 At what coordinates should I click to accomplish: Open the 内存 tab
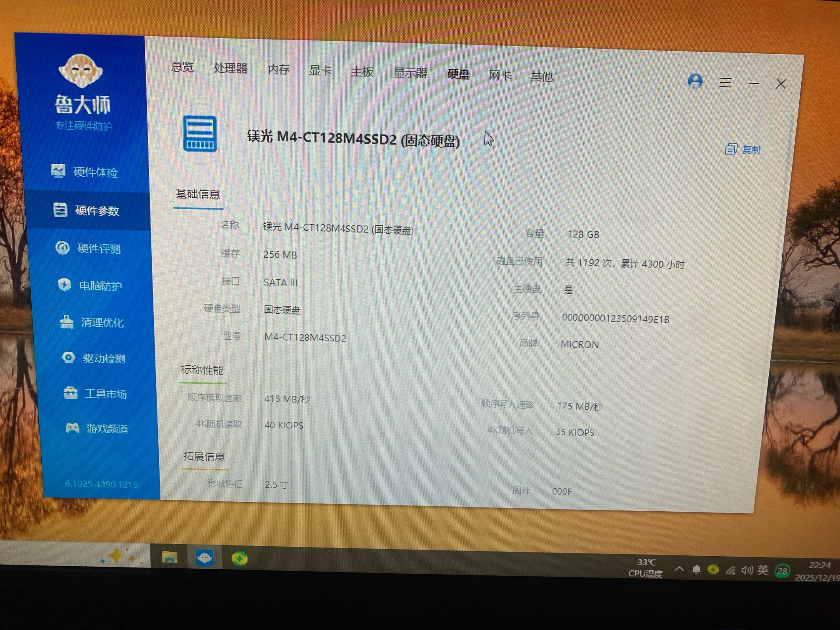pos(278,70)
